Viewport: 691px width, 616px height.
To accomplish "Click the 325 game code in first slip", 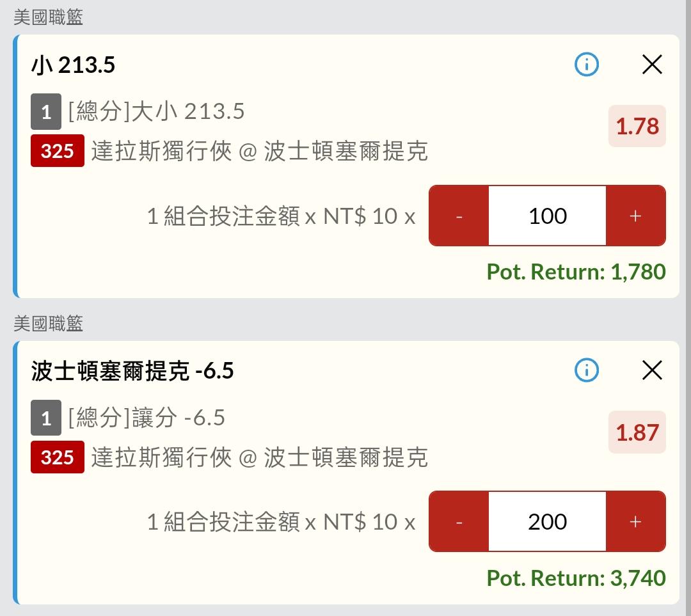I will coord(58,151).
